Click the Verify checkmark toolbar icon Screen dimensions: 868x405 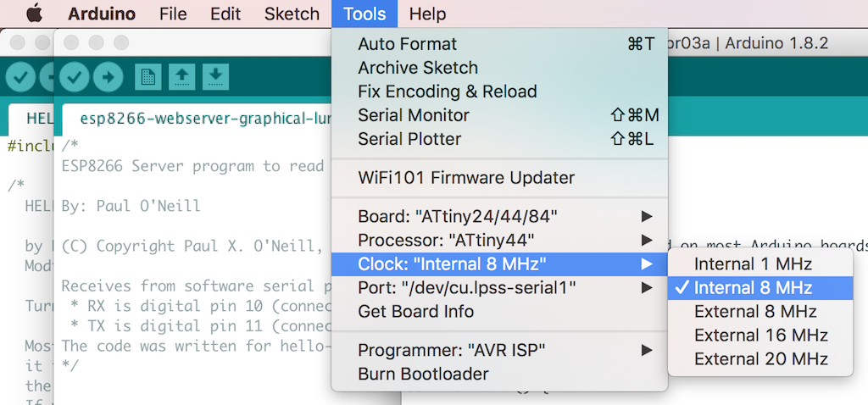[x=75, y=77]
